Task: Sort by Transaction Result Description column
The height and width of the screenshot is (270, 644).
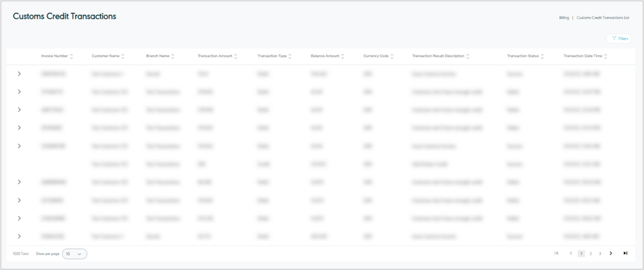Action: coord(468,56)
